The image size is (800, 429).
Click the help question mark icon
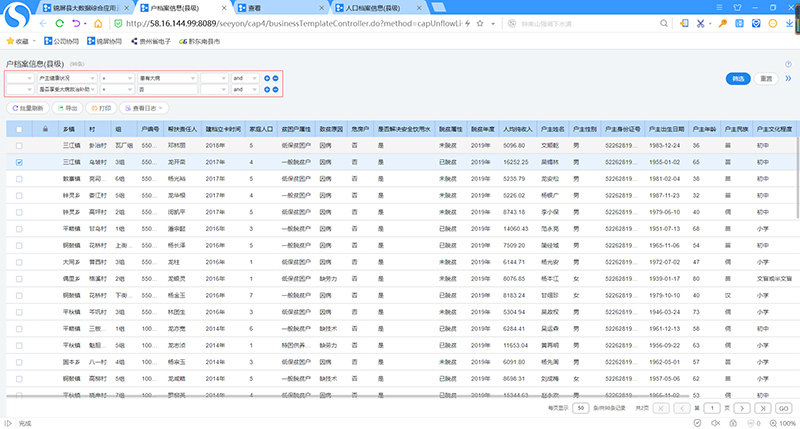point(788,64)
